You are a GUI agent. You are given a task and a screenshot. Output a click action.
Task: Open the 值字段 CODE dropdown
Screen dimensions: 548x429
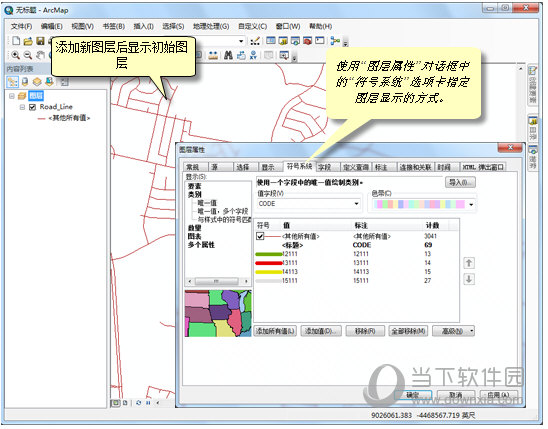[356, 204]
